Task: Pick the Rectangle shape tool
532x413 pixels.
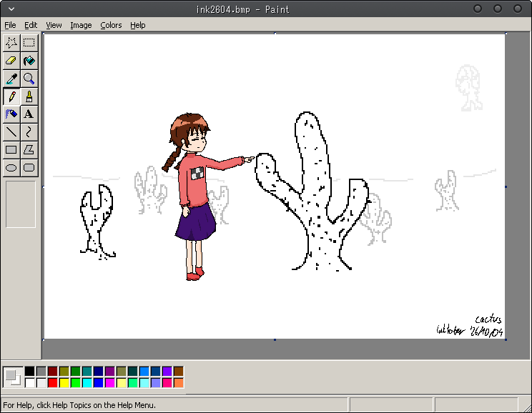Action: [x=11, y=149]
